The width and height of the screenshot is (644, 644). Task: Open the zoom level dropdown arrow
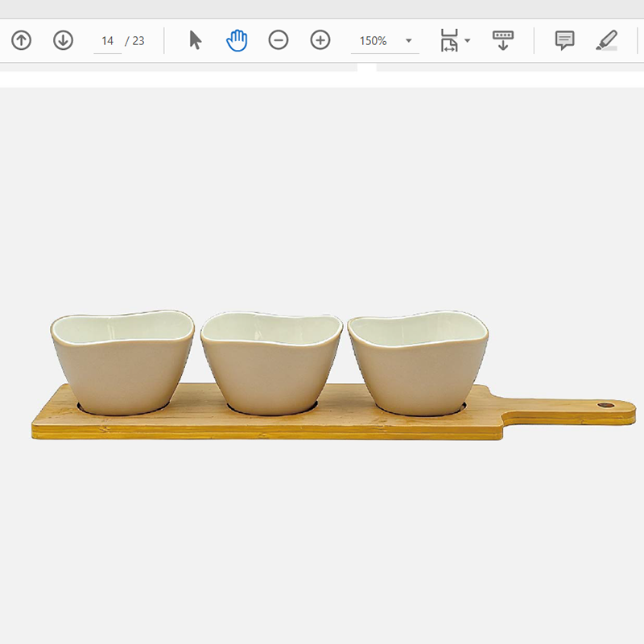(x=408, y=41)
